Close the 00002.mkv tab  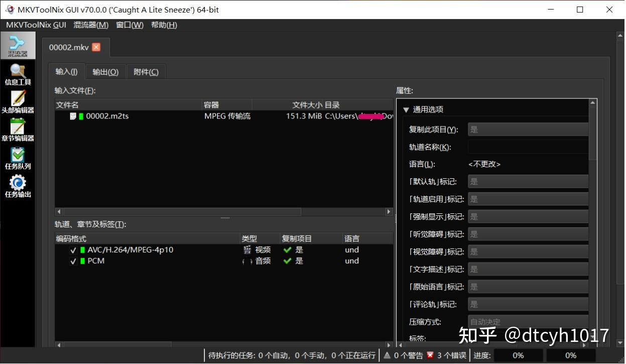tap(96, 47)
